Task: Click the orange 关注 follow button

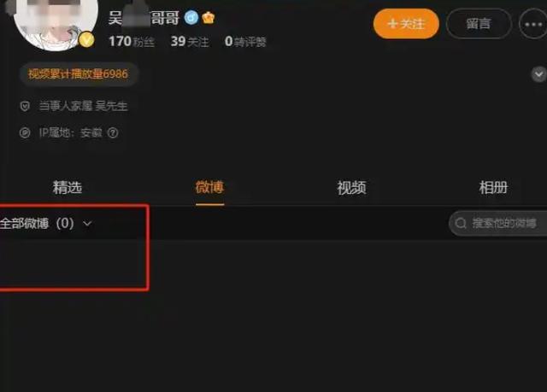Action: coord(406,24)
